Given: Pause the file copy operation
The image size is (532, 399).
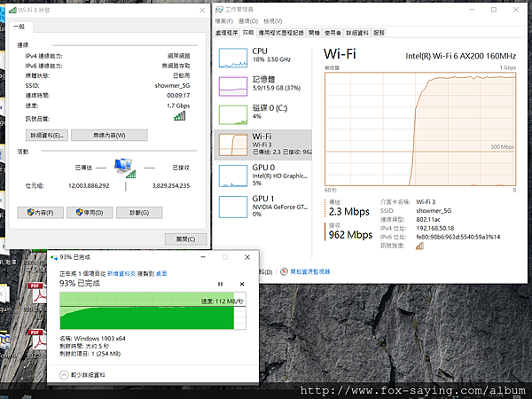Looking at the screenshot, I should click(220, 284).
